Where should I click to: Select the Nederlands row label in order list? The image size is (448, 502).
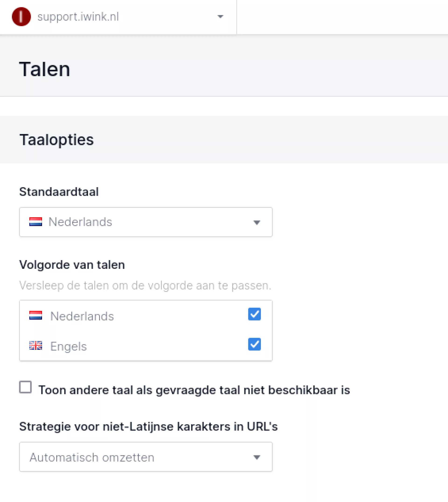tap(82, 316)
